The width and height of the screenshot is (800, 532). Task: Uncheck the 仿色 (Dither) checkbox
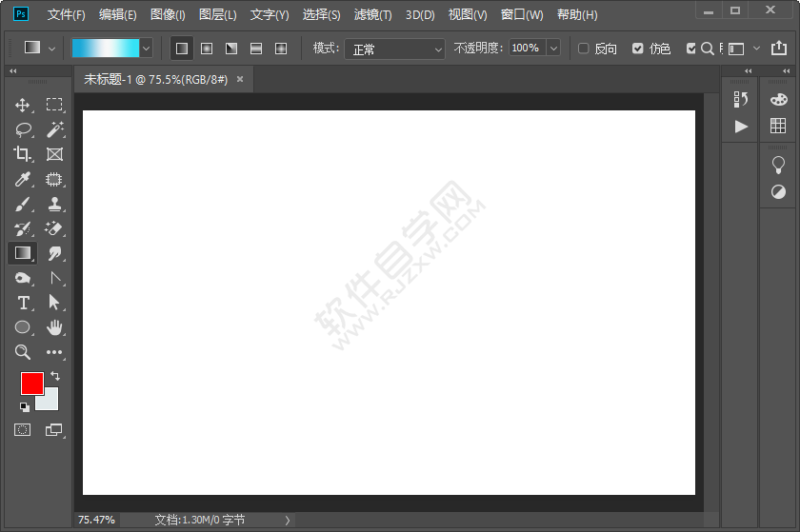point(638,49)
